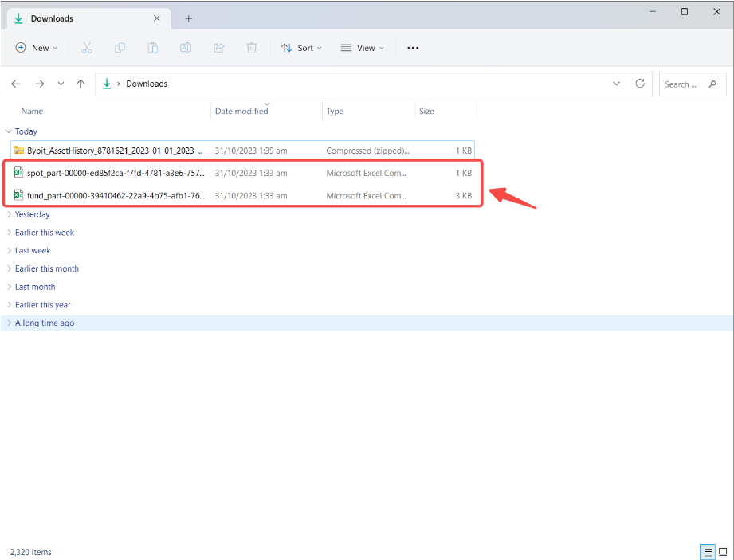Sort files by Date modified column

pos(241,111)
